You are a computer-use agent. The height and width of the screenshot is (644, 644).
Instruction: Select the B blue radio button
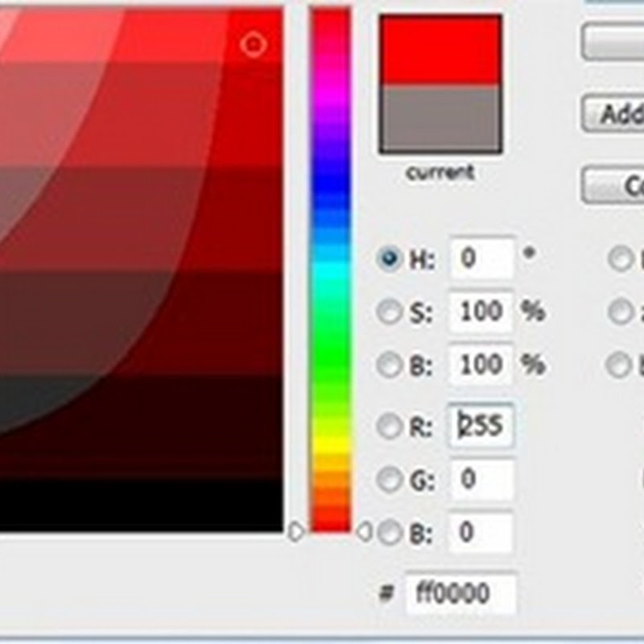click(389, 533)
